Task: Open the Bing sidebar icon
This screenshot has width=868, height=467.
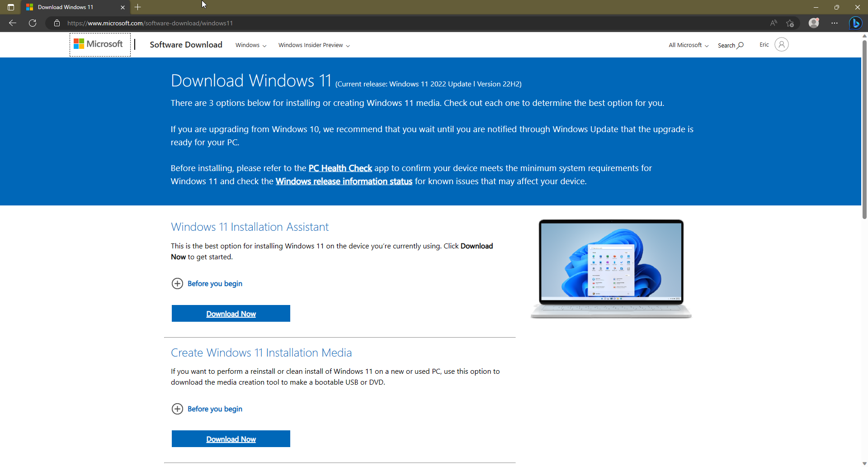Action: point(856,23)
